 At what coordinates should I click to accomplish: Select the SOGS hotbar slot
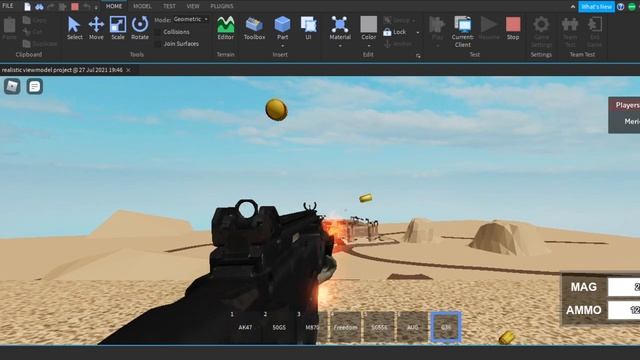(279, 327)
